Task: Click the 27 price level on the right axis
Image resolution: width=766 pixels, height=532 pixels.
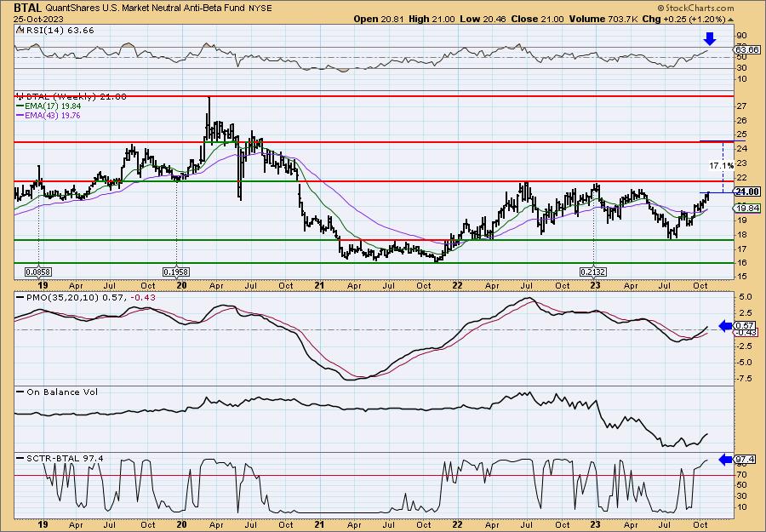Action: (x=742, y=106)
